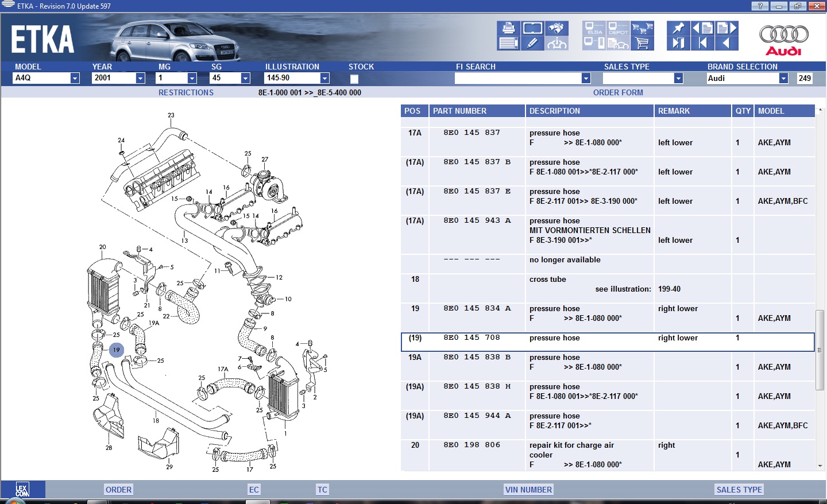The height and width of the screenshot is (504, 827).
Task: Click the single shopping cart icon
Action: (x=642, y=43)
